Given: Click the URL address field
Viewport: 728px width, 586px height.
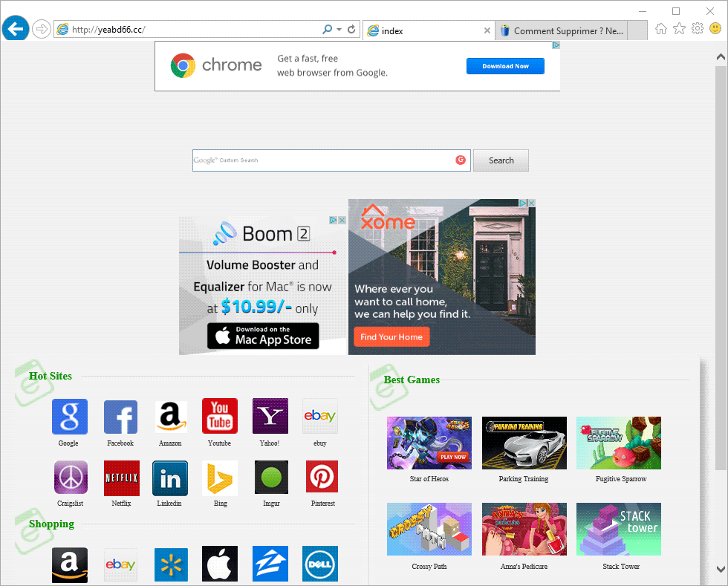Looking at the screenshot, I should click(195, 29).
